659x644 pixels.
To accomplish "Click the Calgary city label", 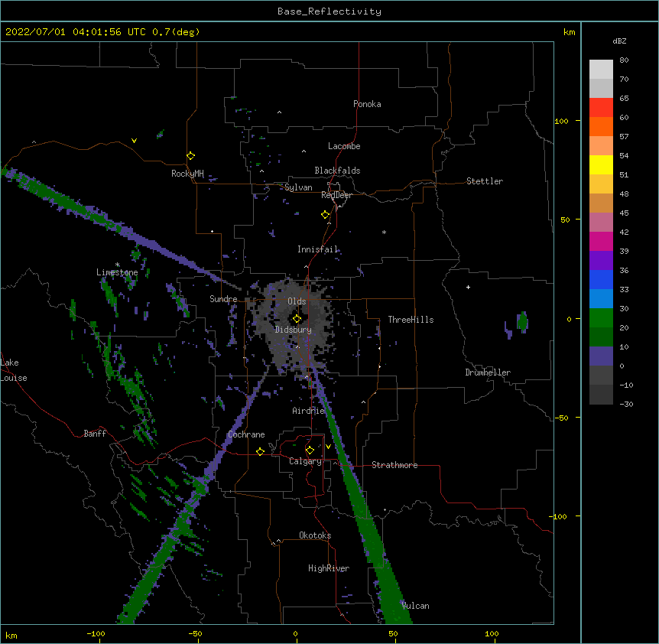I will tap(305, 461).
